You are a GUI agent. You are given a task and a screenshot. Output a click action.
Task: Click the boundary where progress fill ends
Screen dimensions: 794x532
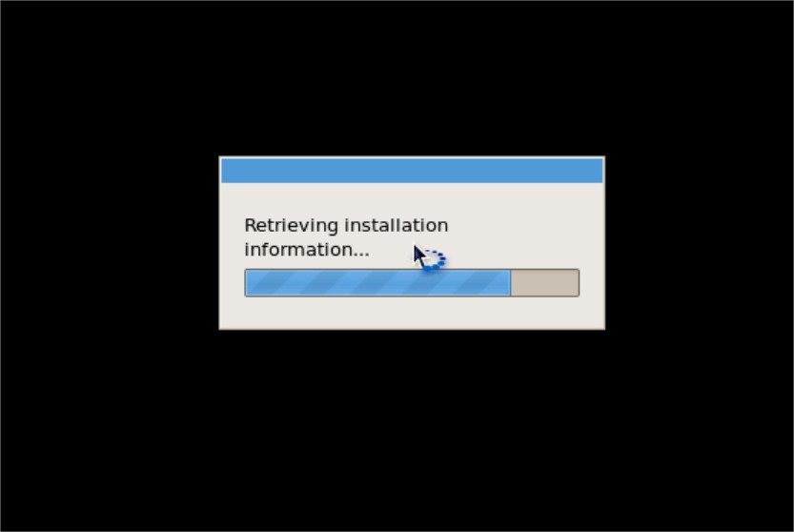pos(511,283)
